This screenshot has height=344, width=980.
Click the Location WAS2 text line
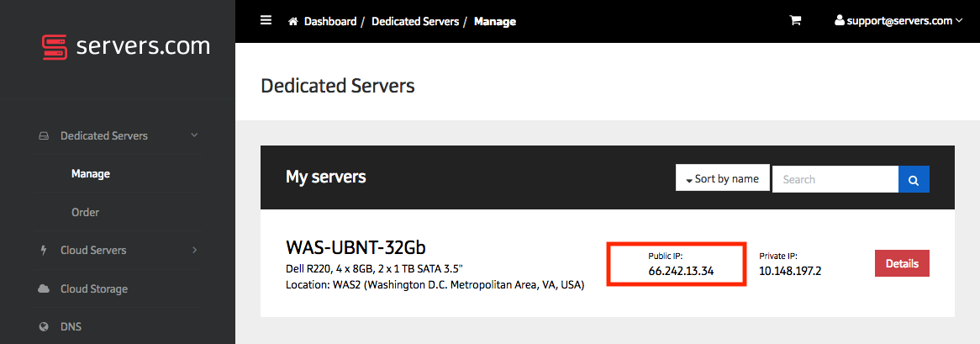pyautogui.click(x=435, y=285)
